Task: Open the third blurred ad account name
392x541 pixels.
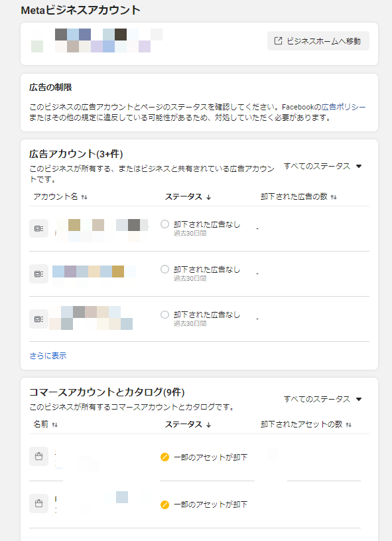Action: point(91,318)
